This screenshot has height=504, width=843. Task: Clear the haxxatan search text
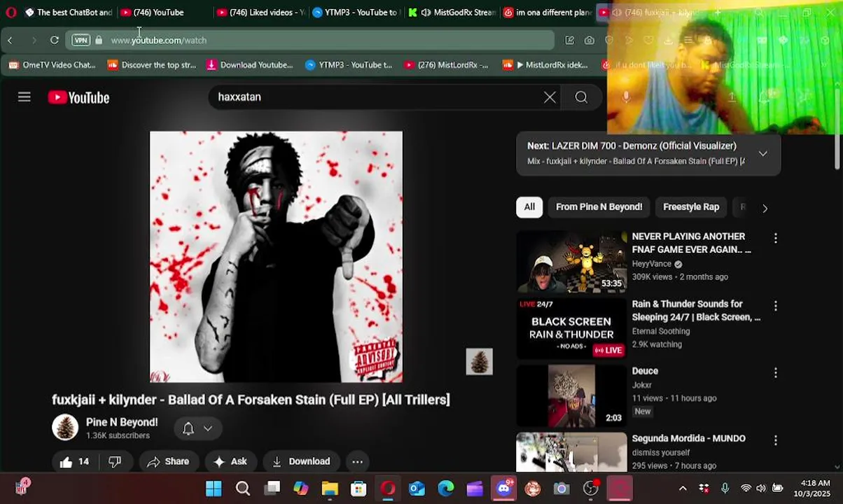(550, 97)
